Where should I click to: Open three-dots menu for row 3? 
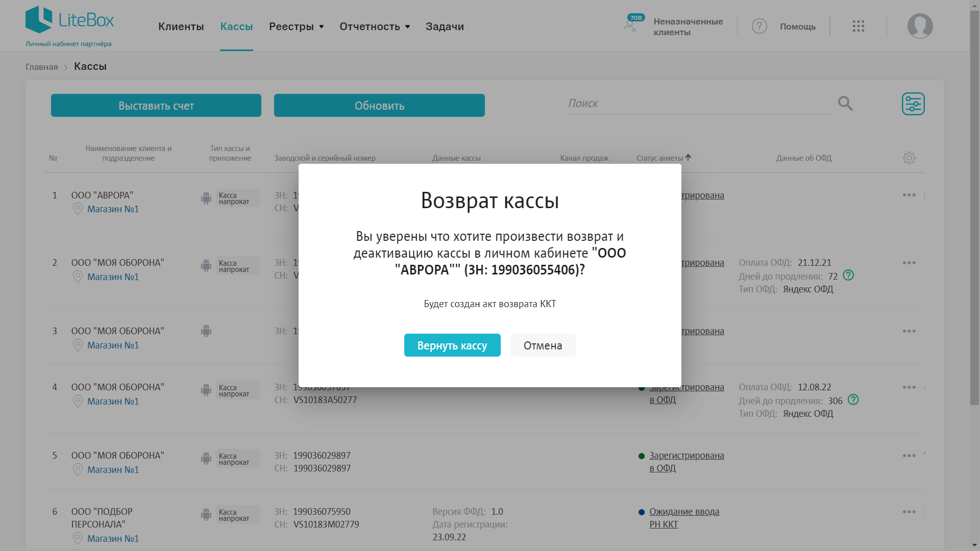[909, 331]
